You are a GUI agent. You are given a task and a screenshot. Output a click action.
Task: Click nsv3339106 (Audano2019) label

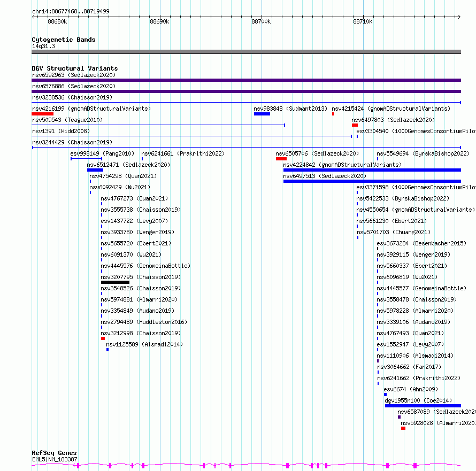click(x=413, y=322)
